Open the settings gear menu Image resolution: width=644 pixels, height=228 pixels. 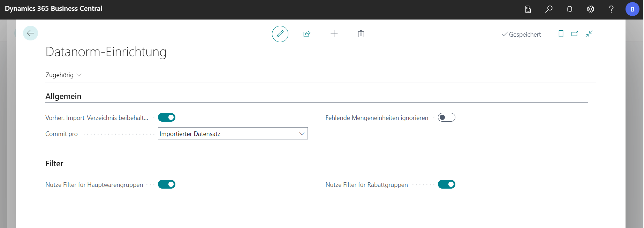point(591,9)
